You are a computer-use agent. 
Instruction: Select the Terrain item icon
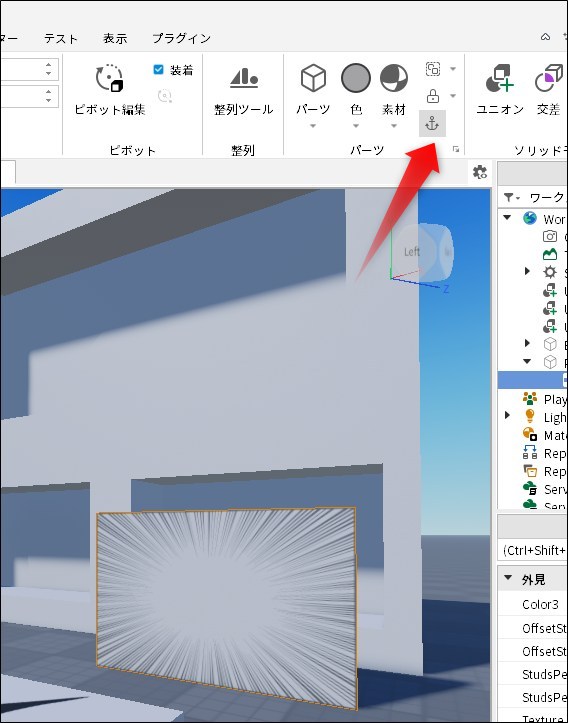coord(550,254)
